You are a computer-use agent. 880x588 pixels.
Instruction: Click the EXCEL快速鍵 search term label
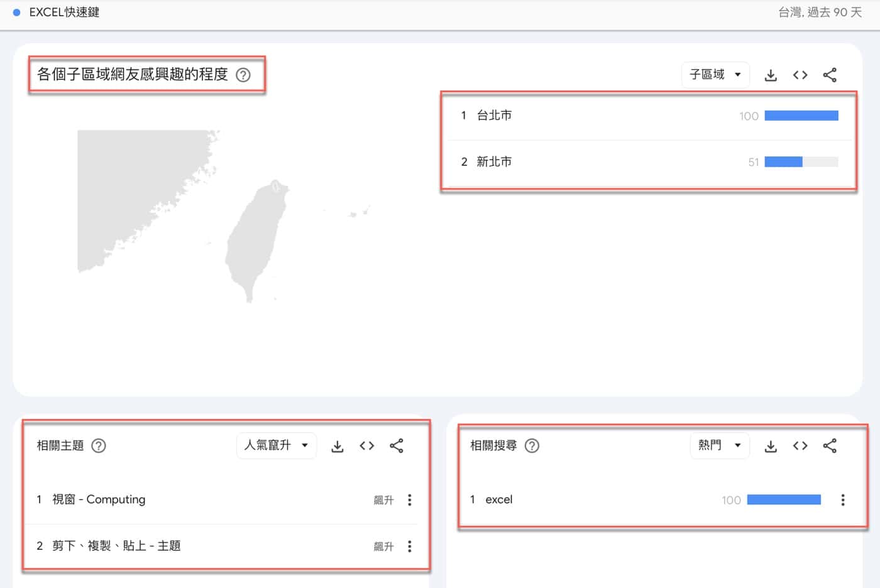coord(64,13)
